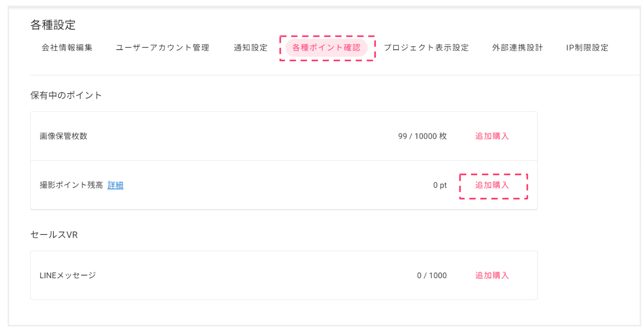Select the 画像保管枚数 row label
644x334 pixels.
coord(64,136)
